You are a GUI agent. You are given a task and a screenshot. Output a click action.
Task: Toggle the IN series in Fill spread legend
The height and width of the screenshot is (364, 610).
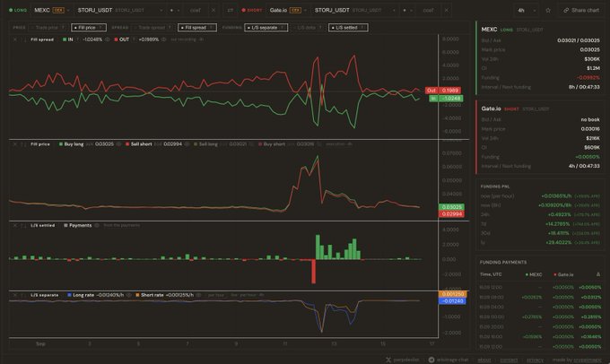point(67,39)
